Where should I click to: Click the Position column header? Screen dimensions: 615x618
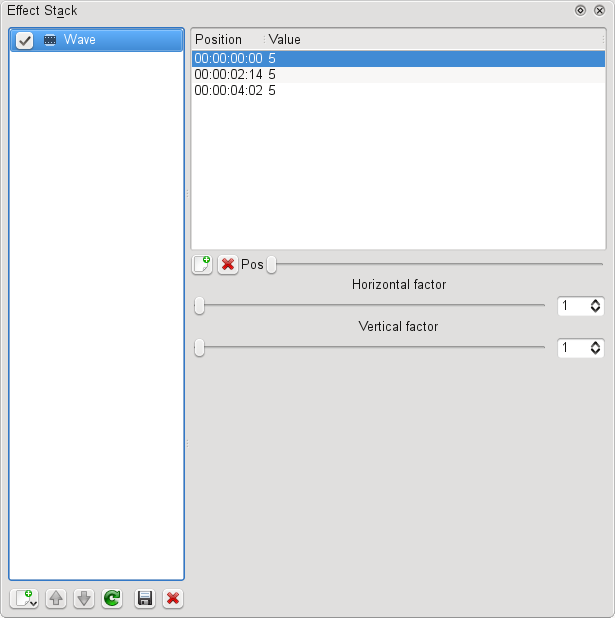(x=228, y=39)
